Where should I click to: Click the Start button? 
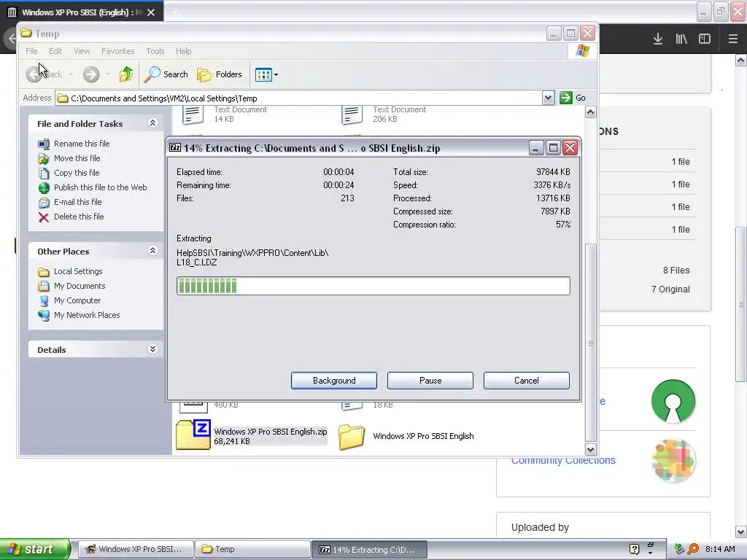tap(35, 549)
